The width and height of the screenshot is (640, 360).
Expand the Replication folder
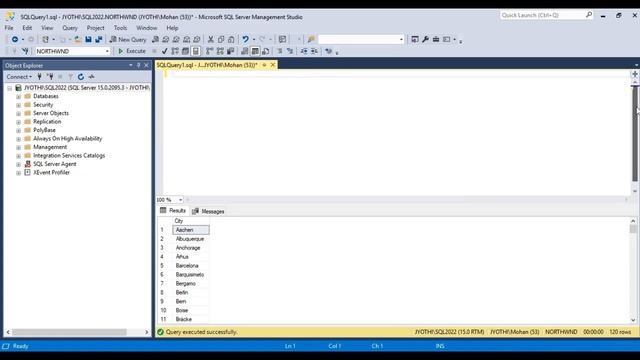(x=18, y=122)
